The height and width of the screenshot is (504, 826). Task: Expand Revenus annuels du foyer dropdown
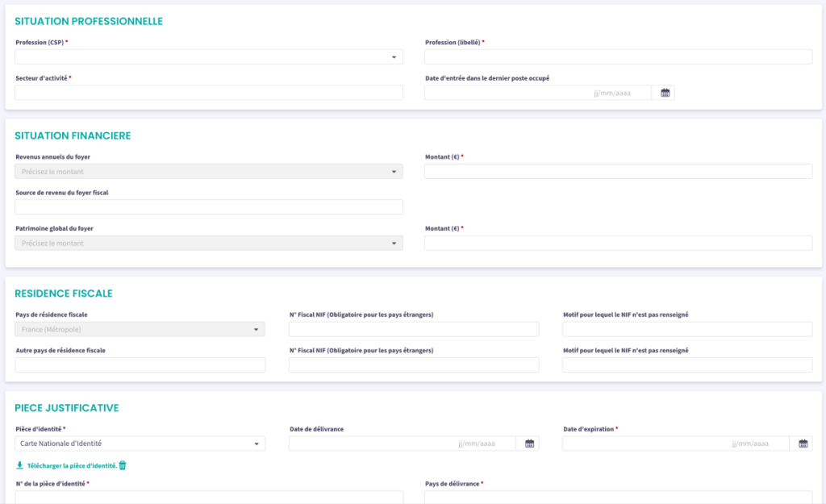[208, 172]
